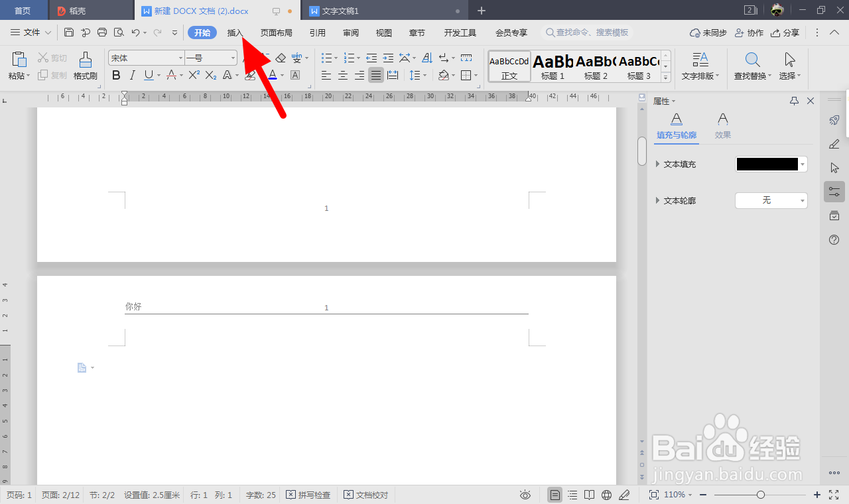
Task: Open the font size dropdown (一号)
Action: pos(233,58)
